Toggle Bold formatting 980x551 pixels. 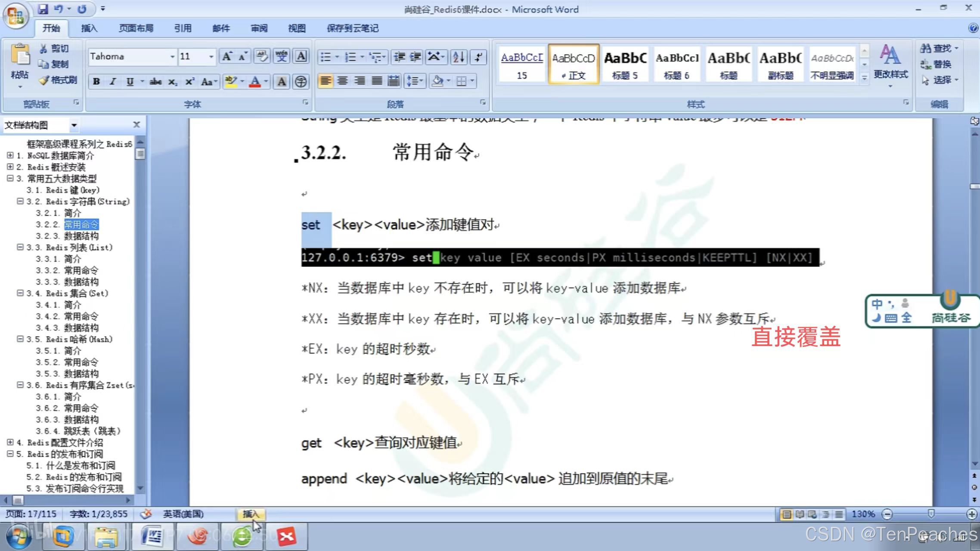96,81
